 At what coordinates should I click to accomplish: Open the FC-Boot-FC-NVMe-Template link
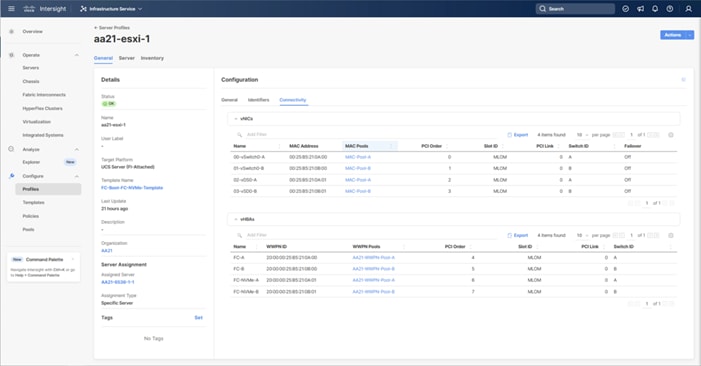coord(132,188)
